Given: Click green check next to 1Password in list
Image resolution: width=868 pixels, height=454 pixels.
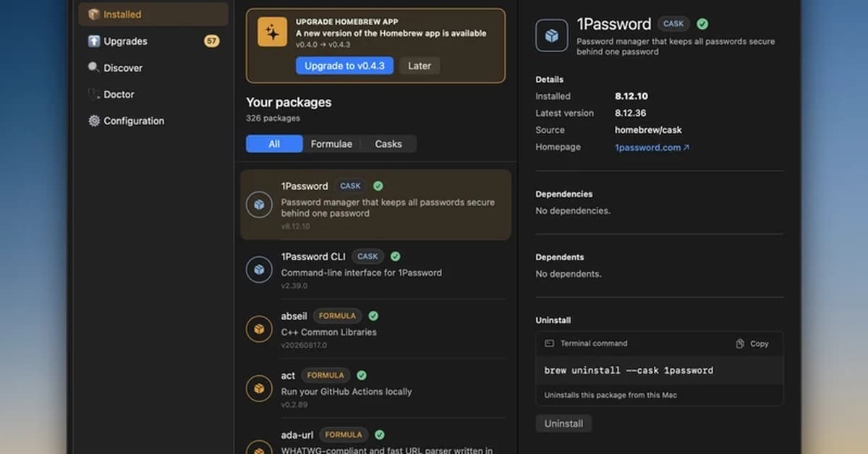Looking at the screenshot, I should click(x=378, y=186).
